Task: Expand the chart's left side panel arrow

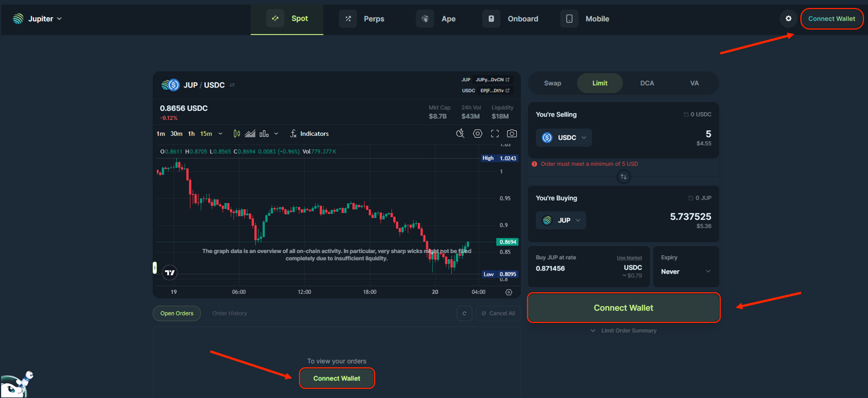Action: (x=155, y=267)
